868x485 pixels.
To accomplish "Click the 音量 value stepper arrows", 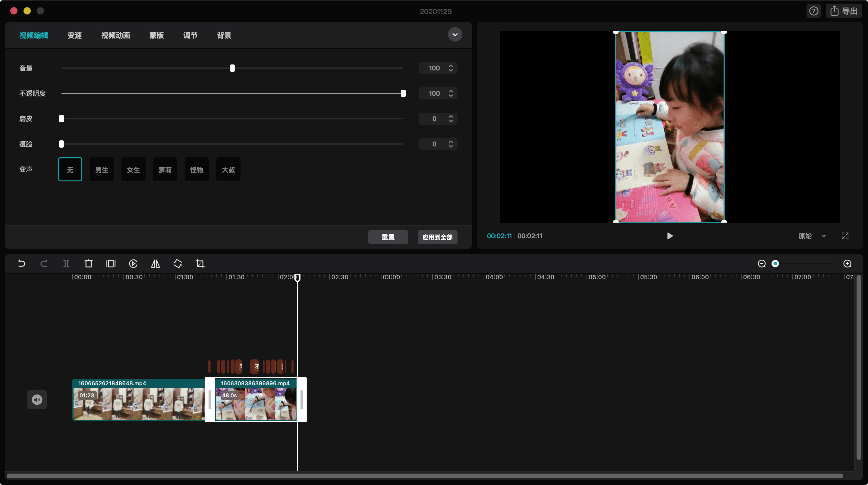I will [x=451, y=68].
